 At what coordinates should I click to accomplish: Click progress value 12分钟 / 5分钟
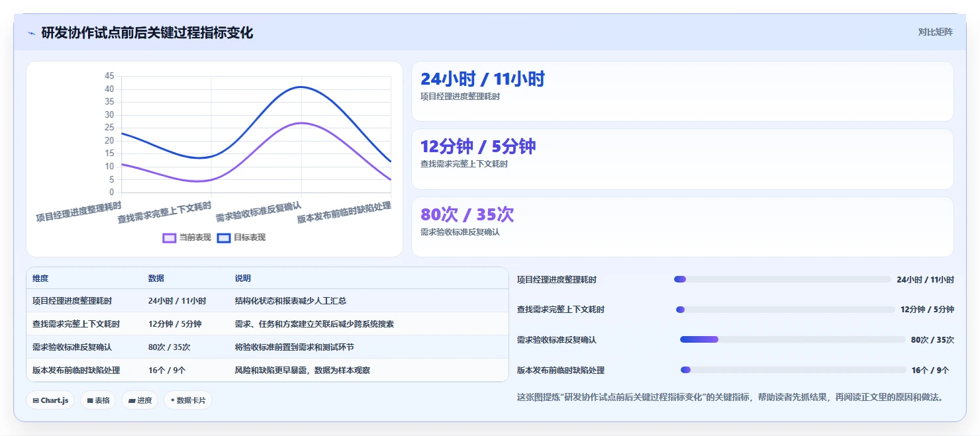click(928, 310)
